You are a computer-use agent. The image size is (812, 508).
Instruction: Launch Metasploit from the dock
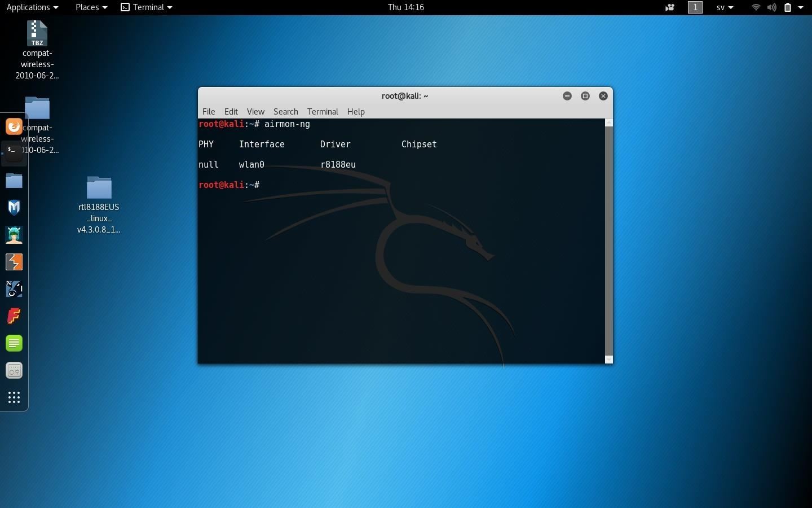14,208
